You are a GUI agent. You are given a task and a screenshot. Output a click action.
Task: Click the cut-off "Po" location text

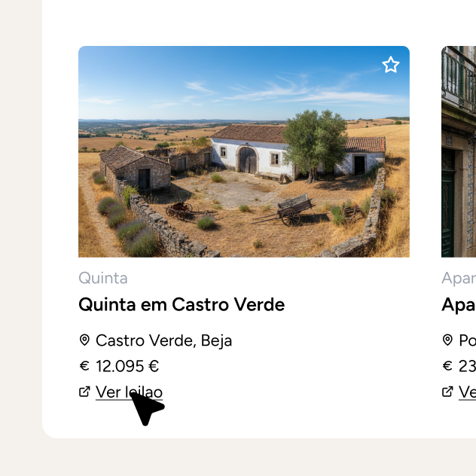[x=467, y=340]
